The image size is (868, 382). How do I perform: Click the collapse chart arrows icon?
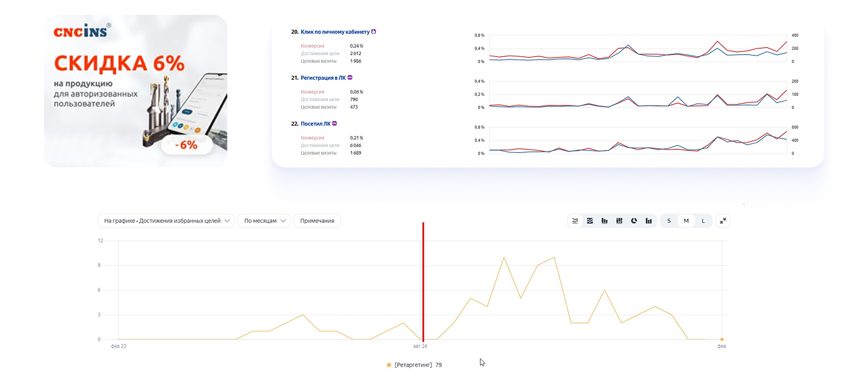[x=723, y=221]
